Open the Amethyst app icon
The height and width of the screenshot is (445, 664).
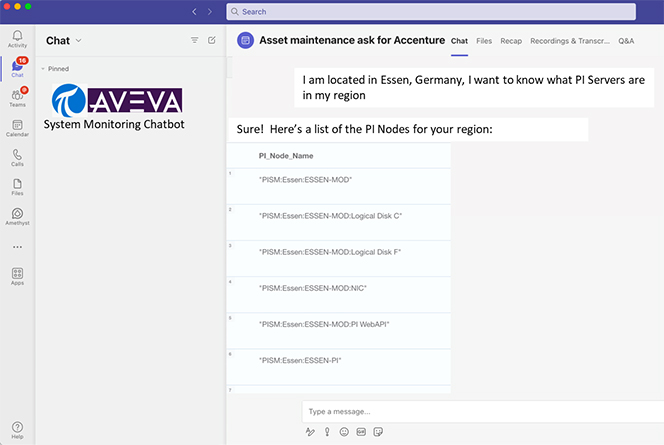pyautogui.click(x=17, y=216)
